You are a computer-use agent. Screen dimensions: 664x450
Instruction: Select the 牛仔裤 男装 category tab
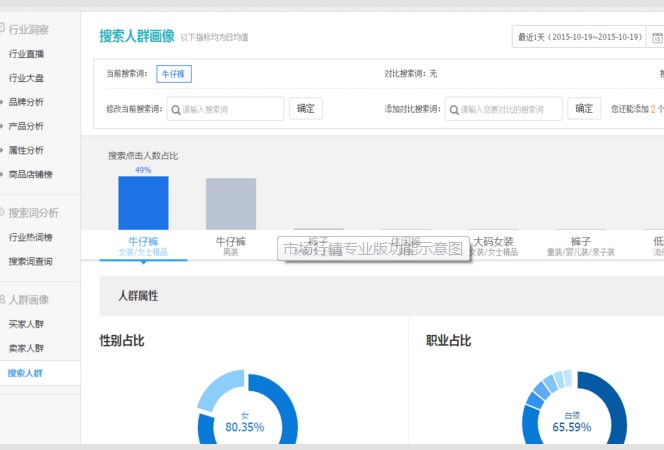pyautogui.click(x=231, y=246)
